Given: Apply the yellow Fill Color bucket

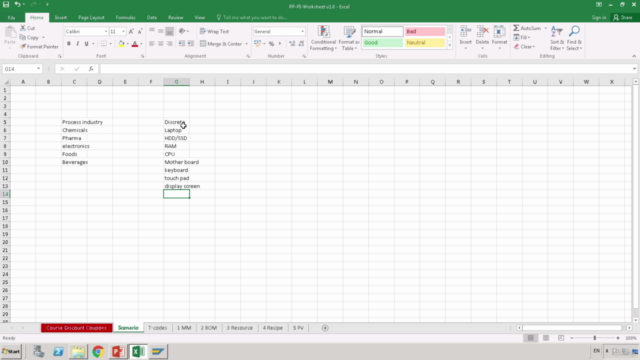Looking at the screenshot, I should (121, 44).
